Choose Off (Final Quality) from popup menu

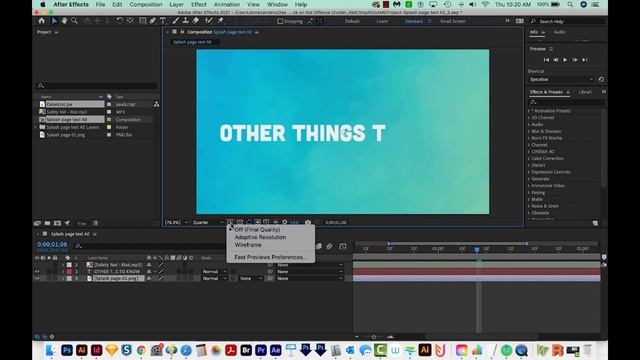click(257, 230)
